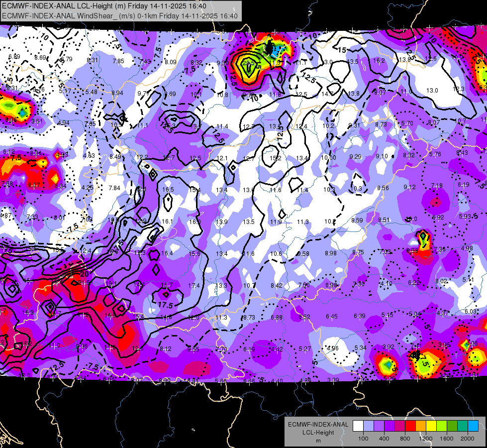Click the map value 21.5

click(x=84, y=282)
